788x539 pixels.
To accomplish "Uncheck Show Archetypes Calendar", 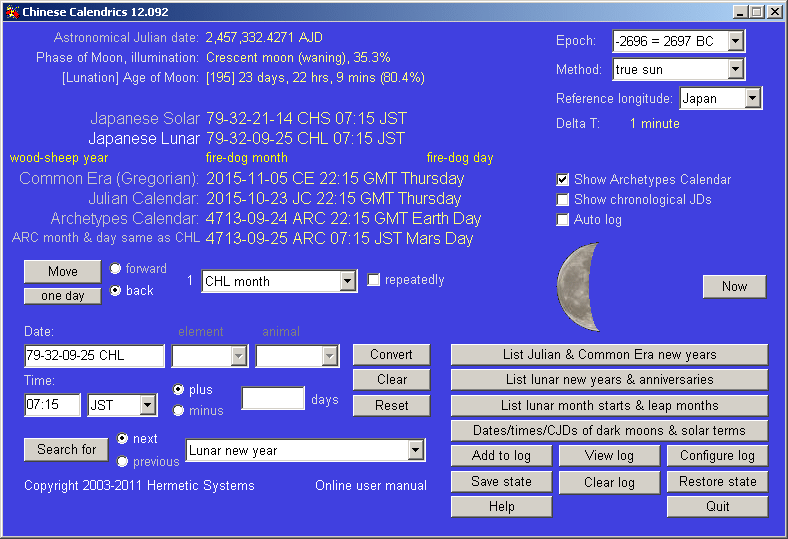I will click(x=563, y=180).
